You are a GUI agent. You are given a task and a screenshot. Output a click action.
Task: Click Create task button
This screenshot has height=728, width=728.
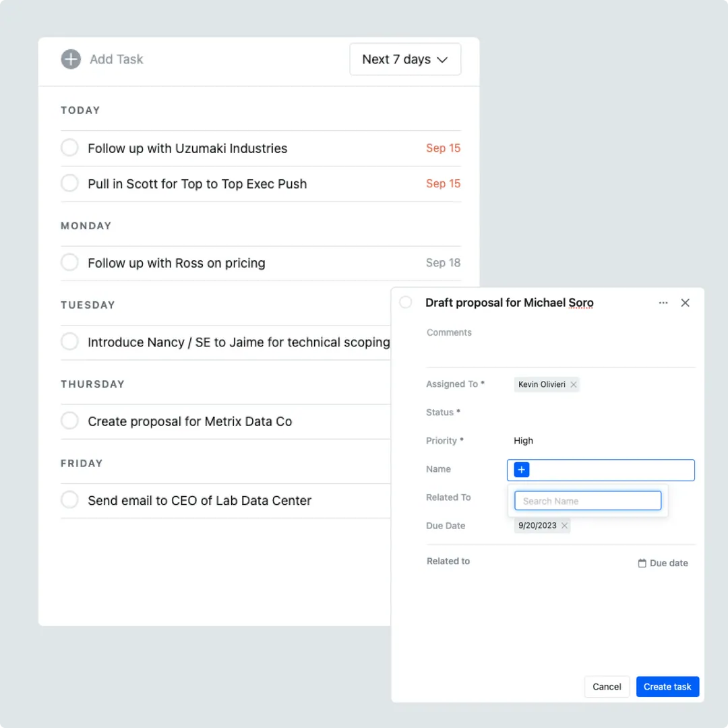coord(667,687)
